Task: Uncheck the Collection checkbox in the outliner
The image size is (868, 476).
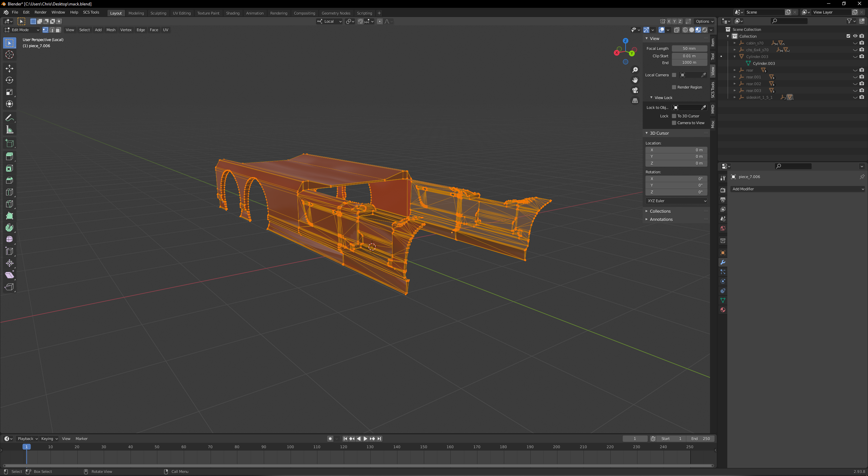Action: pos(848,36)
